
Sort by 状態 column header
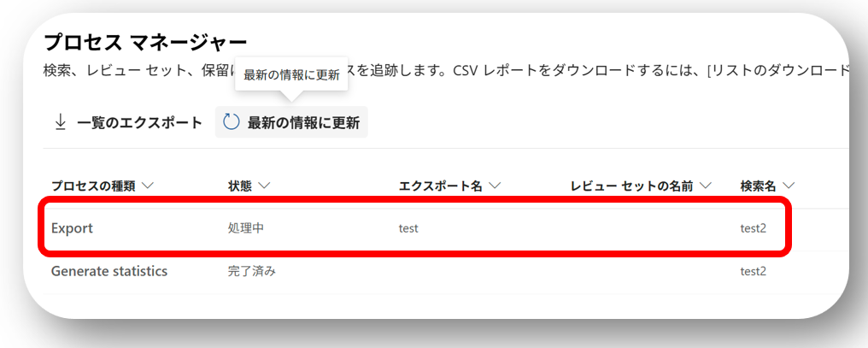[x=239, y=186]
